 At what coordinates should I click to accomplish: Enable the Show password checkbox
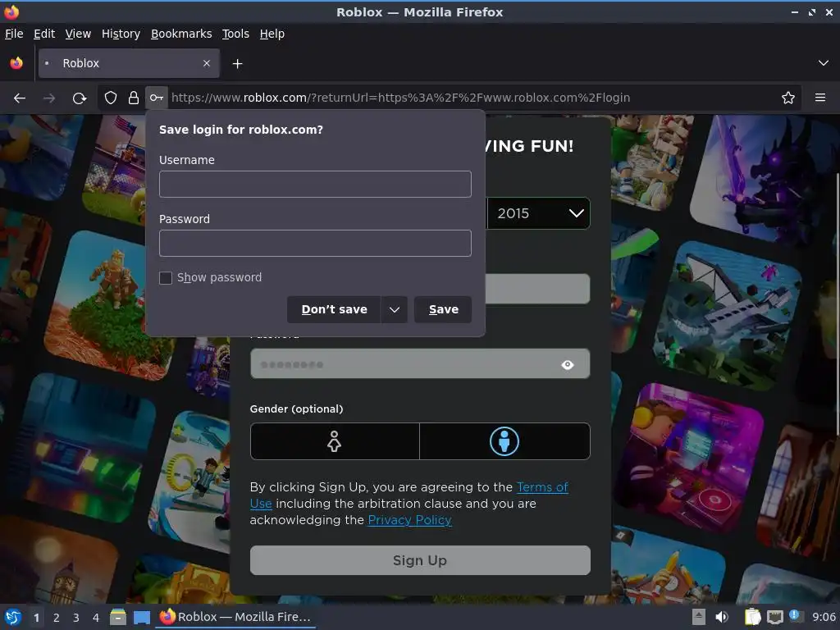[x=166, y=278]
